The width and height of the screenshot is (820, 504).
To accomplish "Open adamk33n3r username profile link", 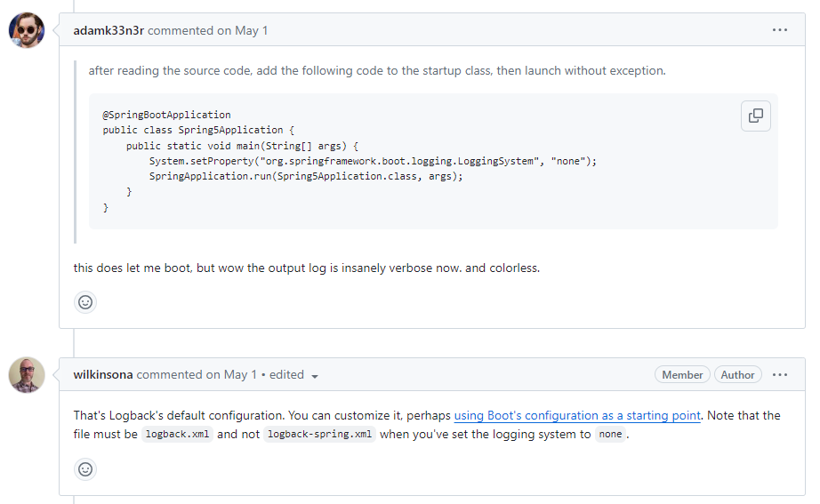I will pyautogui.click(x=108, y=31).
